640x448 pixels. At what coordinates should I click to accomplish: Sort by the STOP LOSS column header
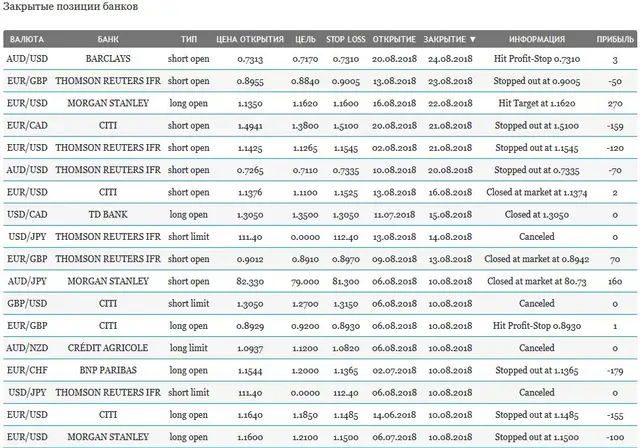click(346, 40)
